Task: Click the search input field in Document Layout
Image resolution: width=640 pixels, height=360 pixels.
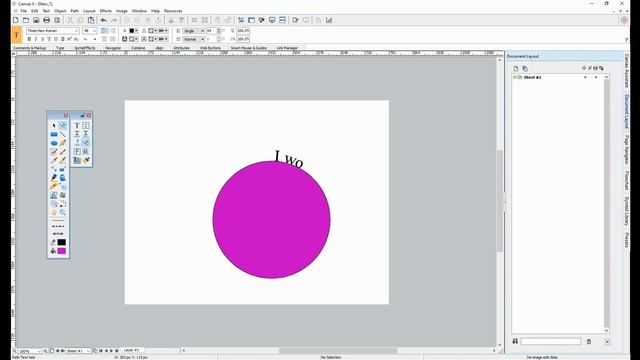Action: [550, 341]
